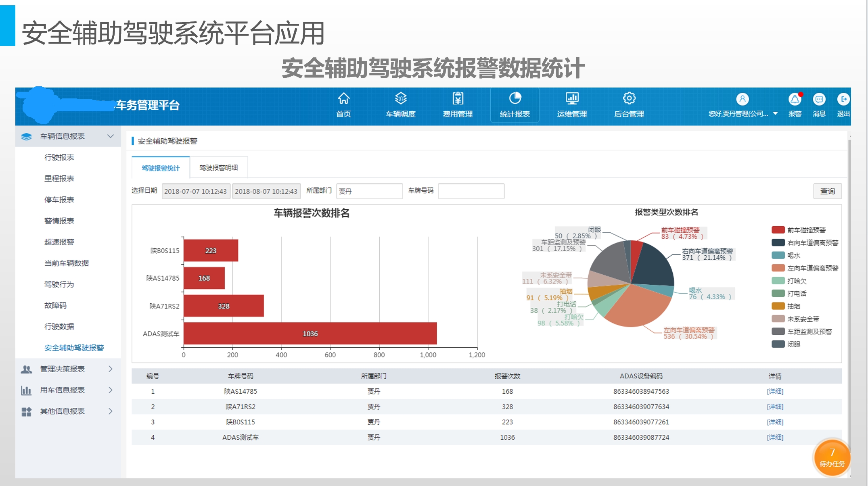The height and width of the screenshot is (486, 868).
Task: Click the 退出 logout icon
Action: point(843,99)
